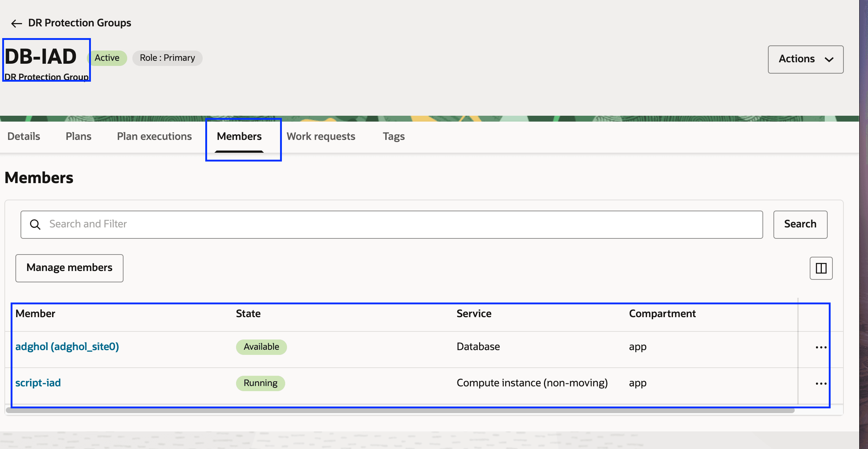Click the horizontal table scrollbar
The height and width of the screenshot is (449, 868).
(400, 411)
